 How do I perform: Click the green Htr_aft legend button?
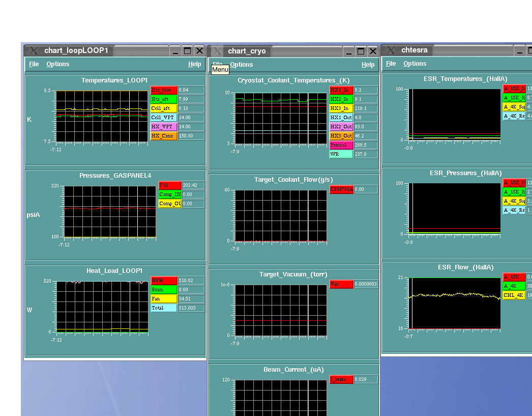164,99
